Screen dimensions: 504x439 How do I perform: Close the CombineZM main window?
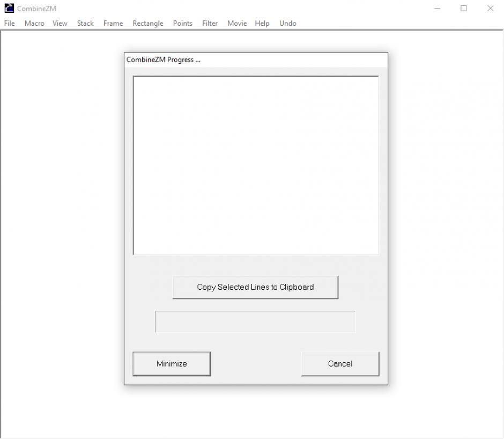[x=490, y=9]
